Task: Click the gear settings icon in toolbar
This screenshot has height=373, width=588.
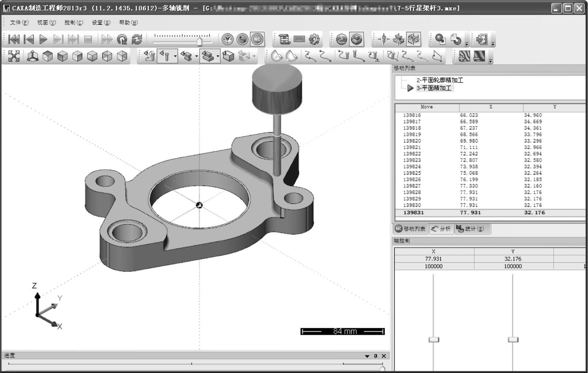Action: coord(314,39)
